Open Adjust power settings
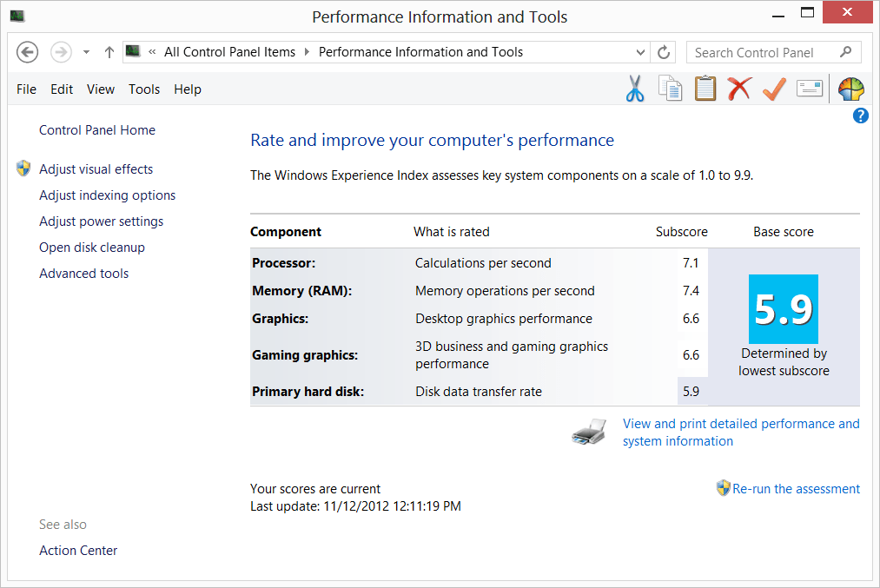Image resolution: width=880 pixels, height=588 pixels. point(101,221)
